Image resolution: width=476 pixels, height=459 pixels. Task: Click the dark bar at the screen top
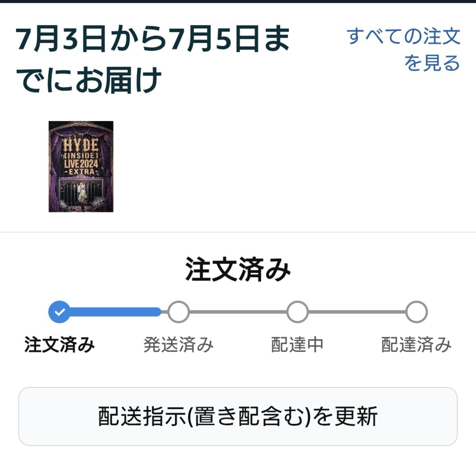(x=238, y=2)
